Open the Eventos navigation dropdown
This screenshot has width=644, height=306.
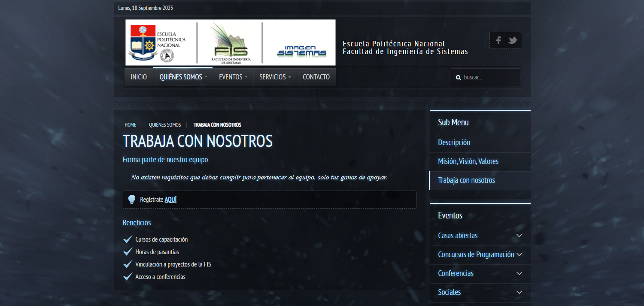233,77
